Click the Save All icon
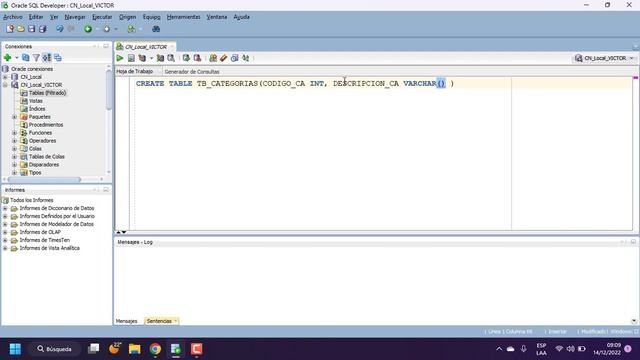Image resolution: width=640 pixels, height=360 pixels. point(42,29)
